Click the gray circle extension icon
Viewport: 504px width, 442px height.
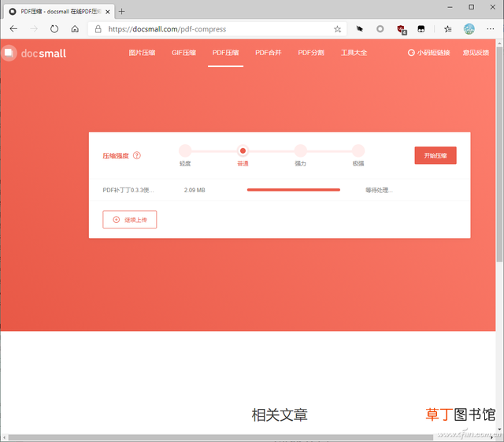coord(380,29)
